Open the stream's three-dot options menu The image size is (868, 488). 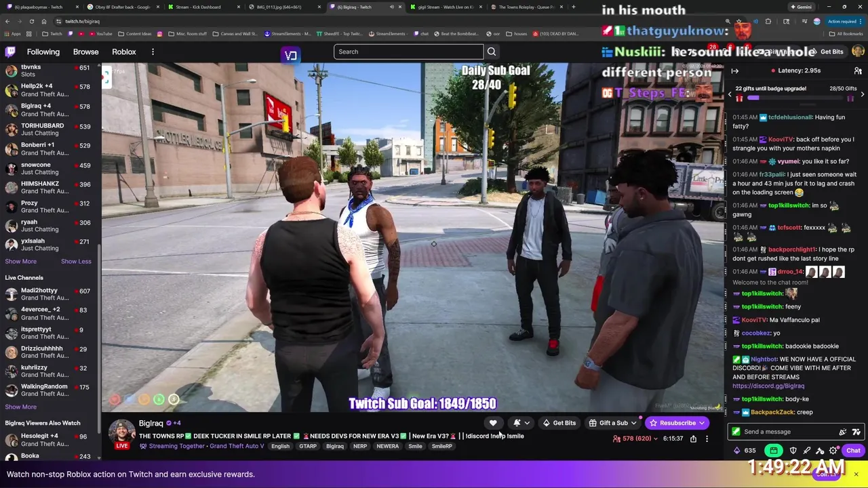(707, 439)
